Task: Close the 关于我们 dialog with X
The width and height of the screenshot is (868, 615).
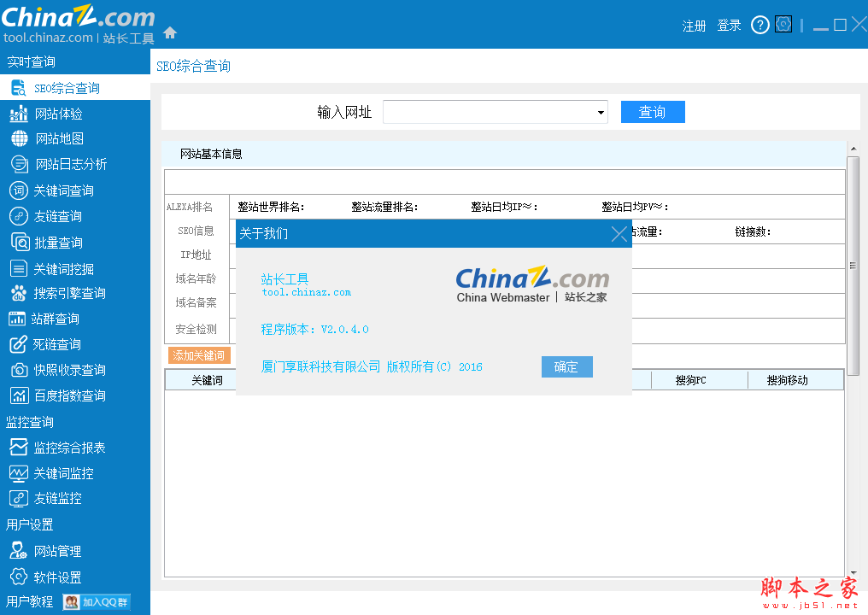Action: (x=619, y=233)
